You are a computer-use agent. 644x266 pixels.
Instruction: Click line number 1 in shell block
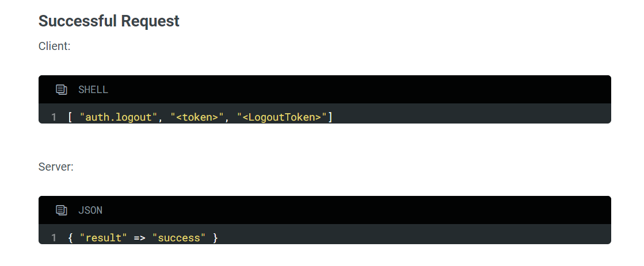[54, 118]
